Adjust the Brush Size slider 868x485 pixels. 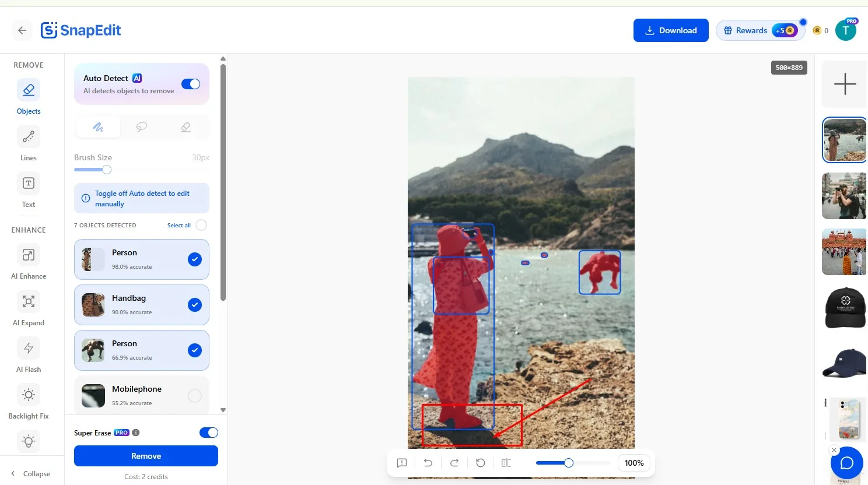tap(107, 170)
